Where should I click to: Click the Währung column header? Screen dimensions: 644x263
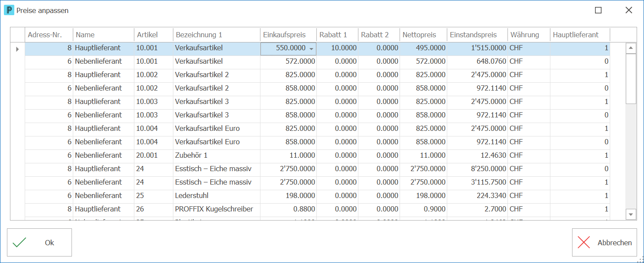point(529,35)
